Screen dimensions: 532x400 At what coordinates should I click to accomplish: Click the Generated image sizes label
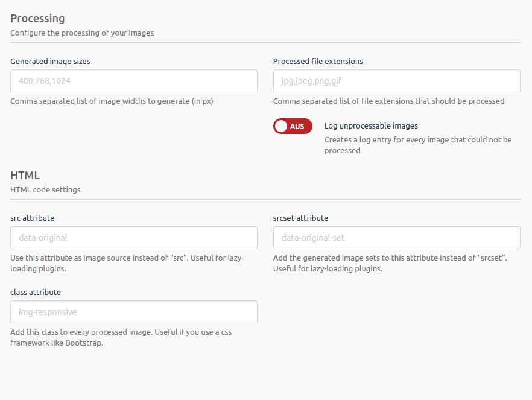pyautogui.click(x=50, y=61)
